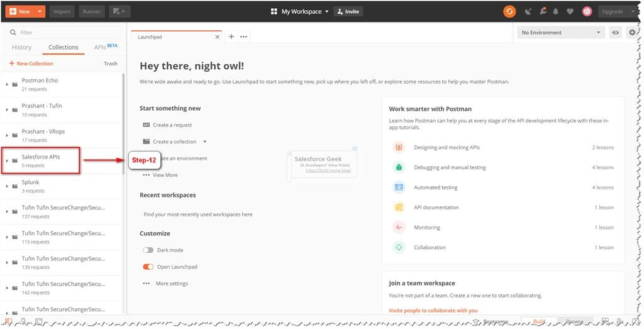Click Create a request
The height and width of the screenshot is (329, 644).
[172, 125]
